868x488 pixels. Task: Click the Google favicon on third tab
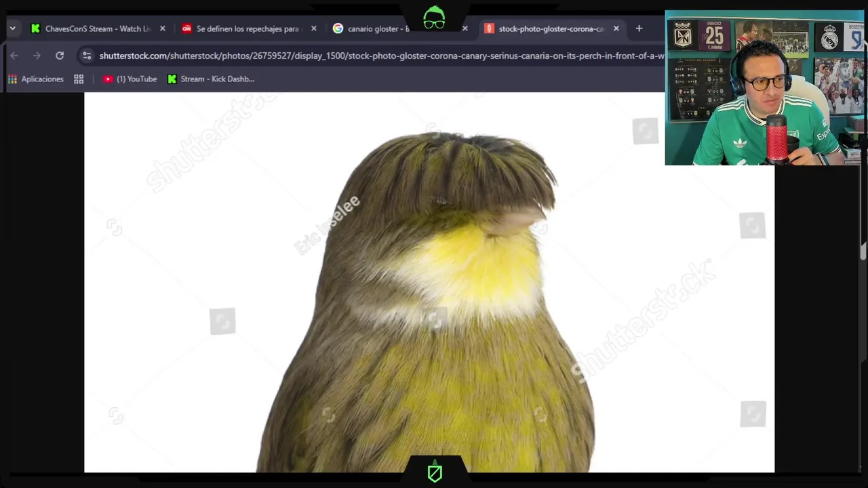[x=338, y=28]
